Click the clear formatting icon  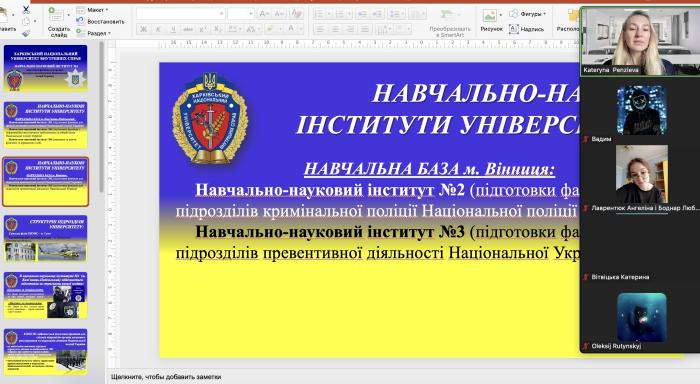[x=296, y=14]
